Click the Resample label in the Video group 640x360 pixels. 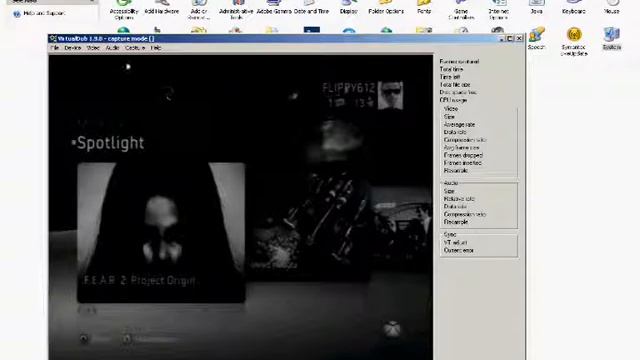456,171
